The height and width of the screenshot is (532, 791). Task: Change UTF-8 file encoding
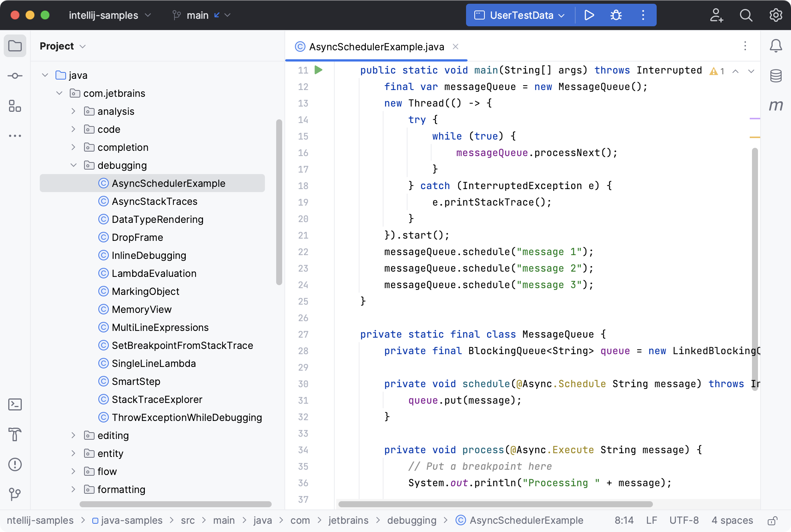[x=684, y=520]
